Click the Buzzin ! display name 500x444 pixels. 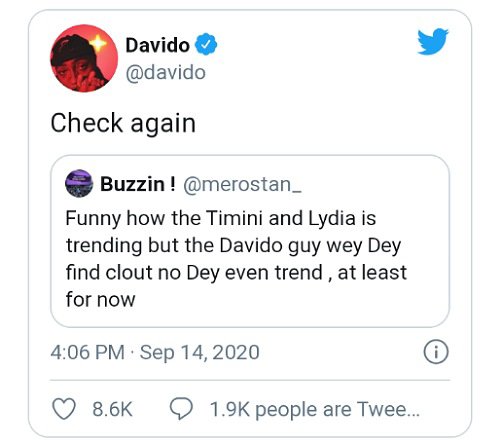click(137, 184)
